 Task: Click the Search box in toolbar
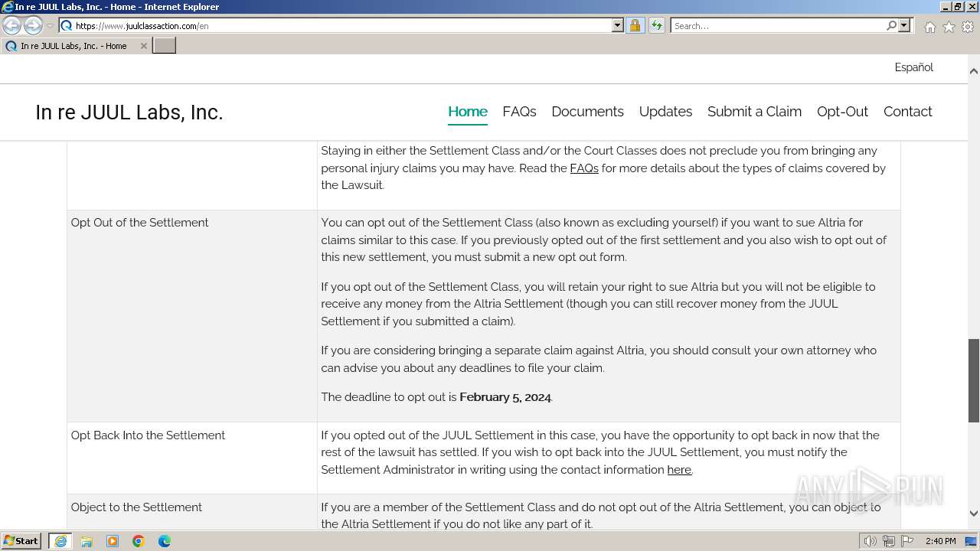pyautogui.click(x=778, y=25)
